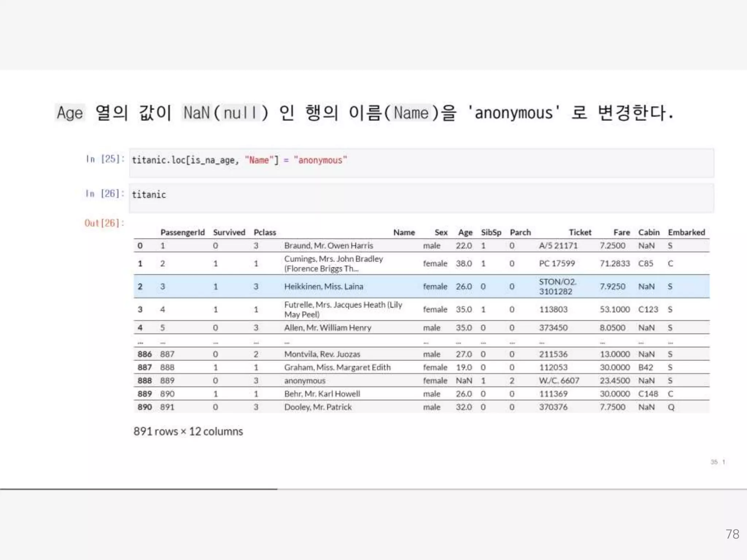This screenshot has height=560, width=747.
Task: Click the Name column header
Action: click(404, 232)
